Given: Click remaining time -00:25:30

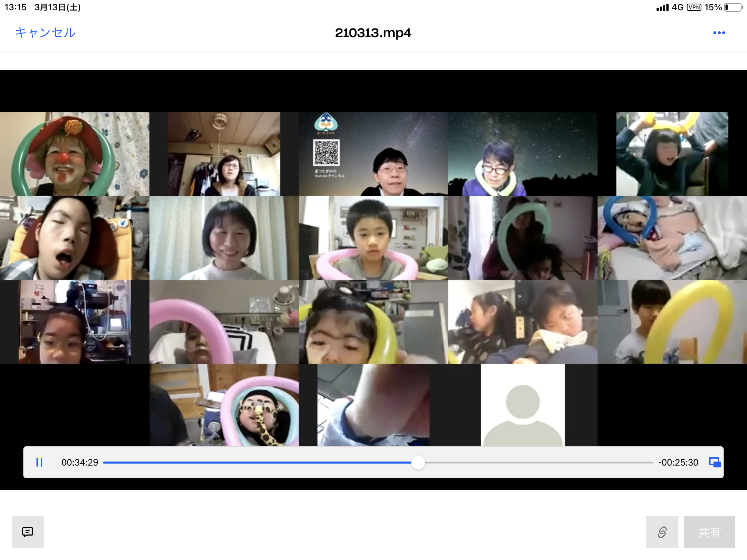Looking at the screenshot, I should click(x=678, y=462).
